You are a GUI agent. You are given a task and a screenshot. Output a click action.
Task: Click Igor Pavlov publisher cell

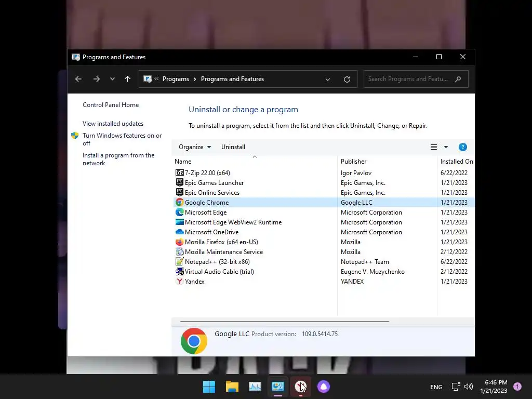[x=356, y=172]
